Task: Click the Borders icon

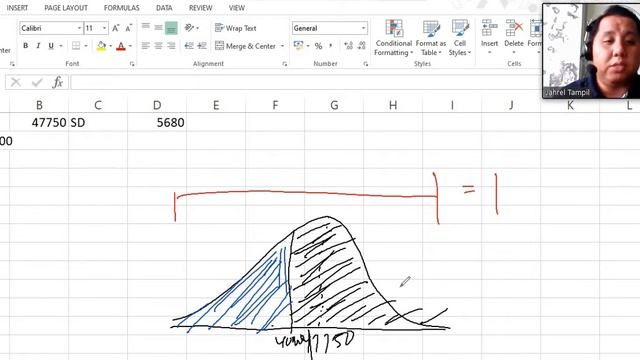Action: coord(76,46)
